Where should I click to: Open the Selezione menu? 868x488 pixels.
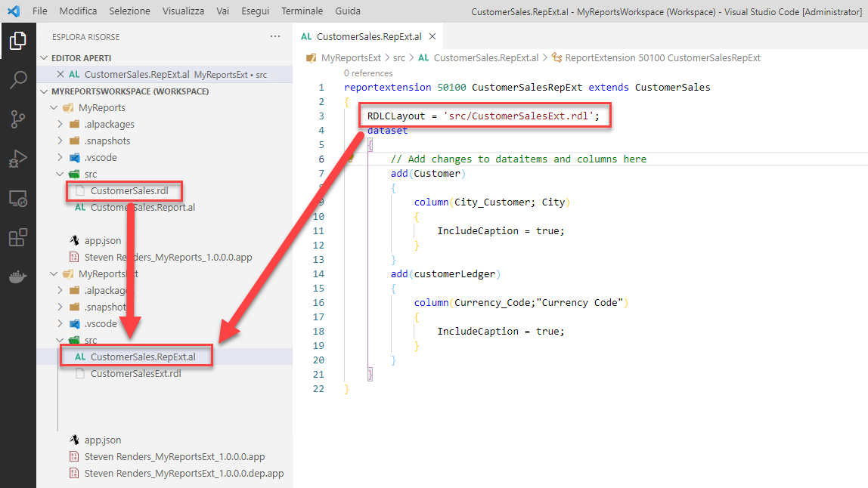(x=129, y=11)
